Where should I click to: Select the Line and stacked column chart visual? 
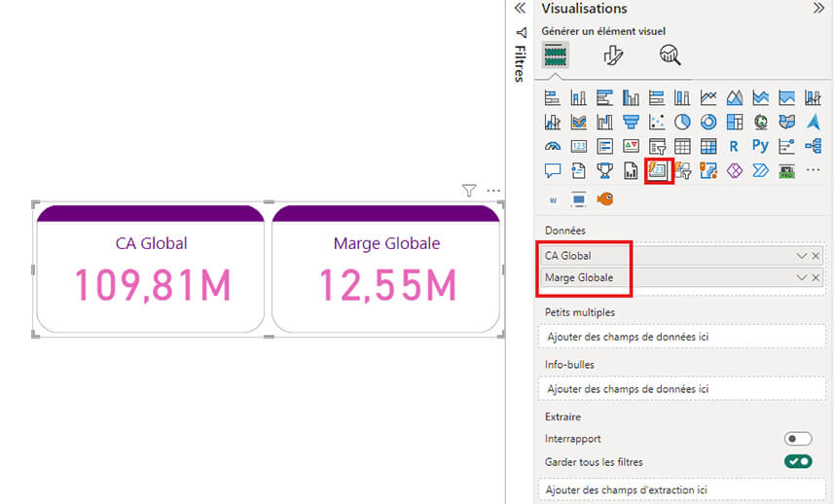[x=813, y=98]
